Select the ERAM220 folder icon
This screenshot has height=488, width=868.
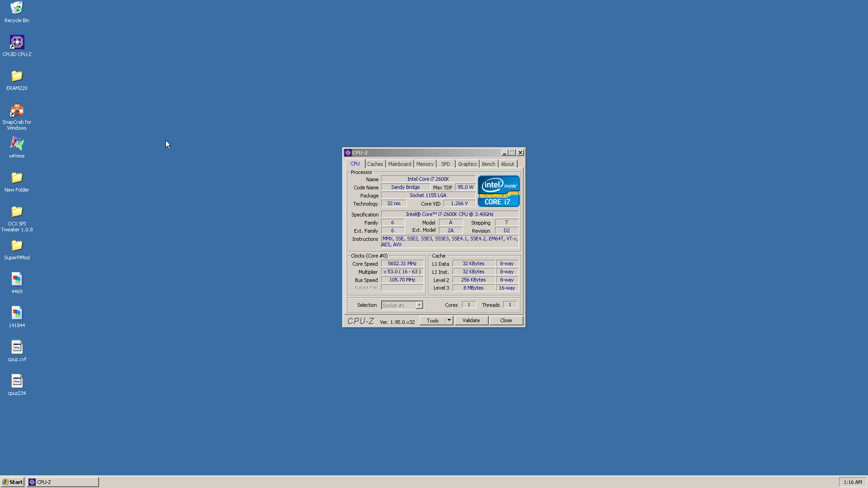17,80
